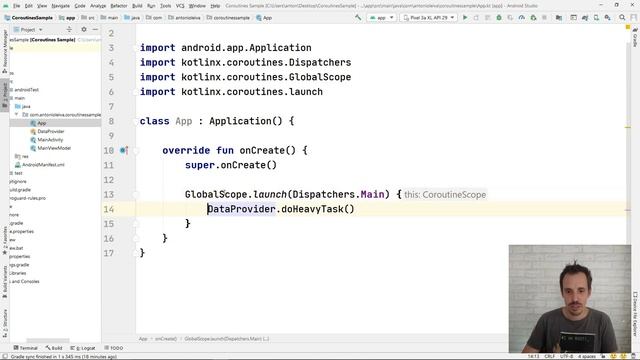Viewport: 640px width, 360px height.
Task: Open the Terminal tool window
Action: (25, 348)
